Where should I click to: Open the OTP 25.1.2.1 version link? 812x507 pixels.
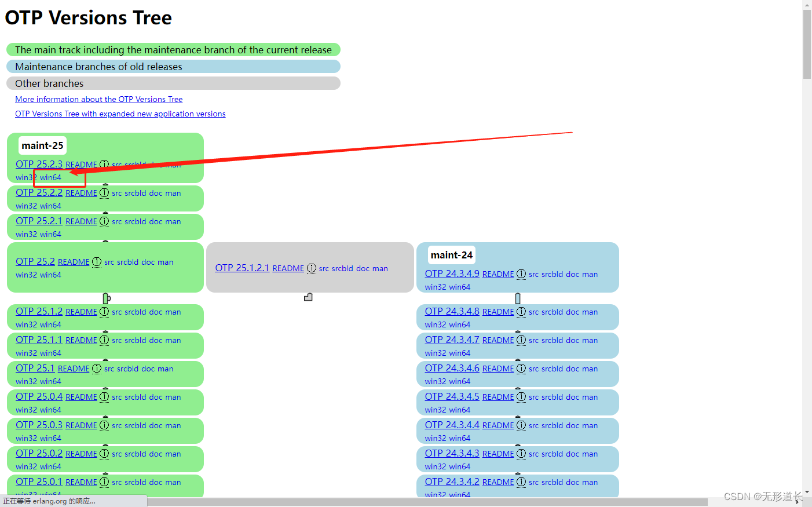[242, 268]
